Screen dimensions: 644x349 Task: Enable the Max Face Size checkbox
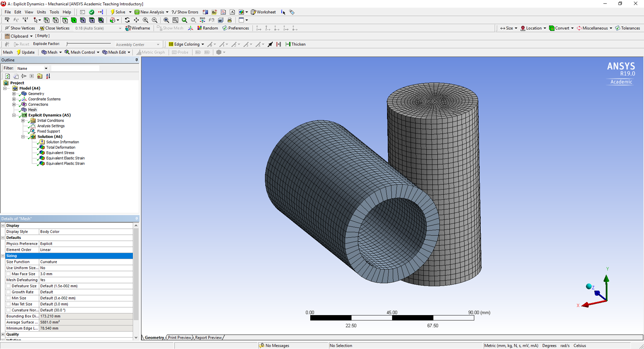8,274
